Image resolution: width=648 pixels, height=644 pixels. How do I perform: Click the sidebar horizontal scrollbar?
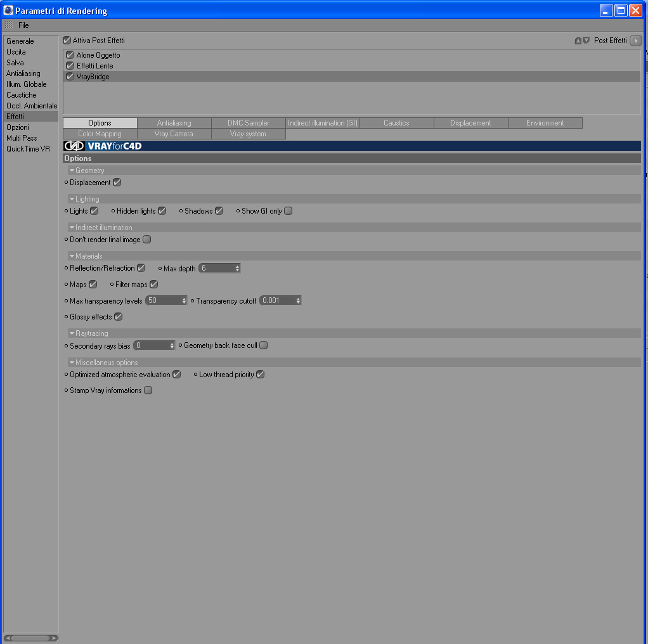point(30,638)
